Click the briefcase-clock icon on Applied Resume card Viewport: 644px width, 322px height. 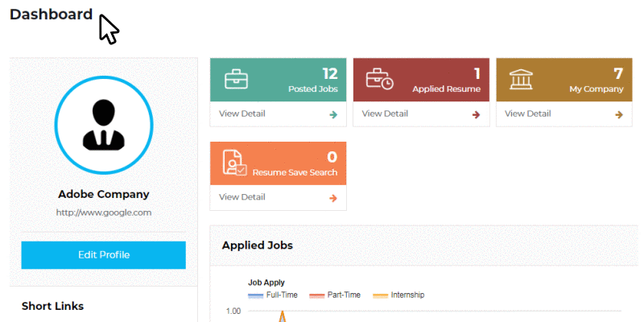pos(379,79)
